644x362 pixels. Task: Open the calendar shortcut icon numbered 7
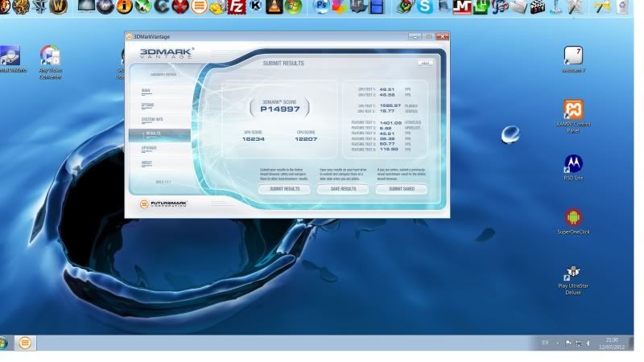pyautogui.click(x=573, y=60)
